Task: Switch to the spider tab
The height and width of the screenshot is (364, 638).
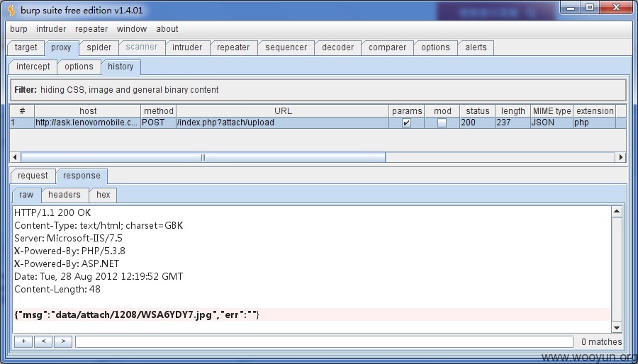Action: 99,47
